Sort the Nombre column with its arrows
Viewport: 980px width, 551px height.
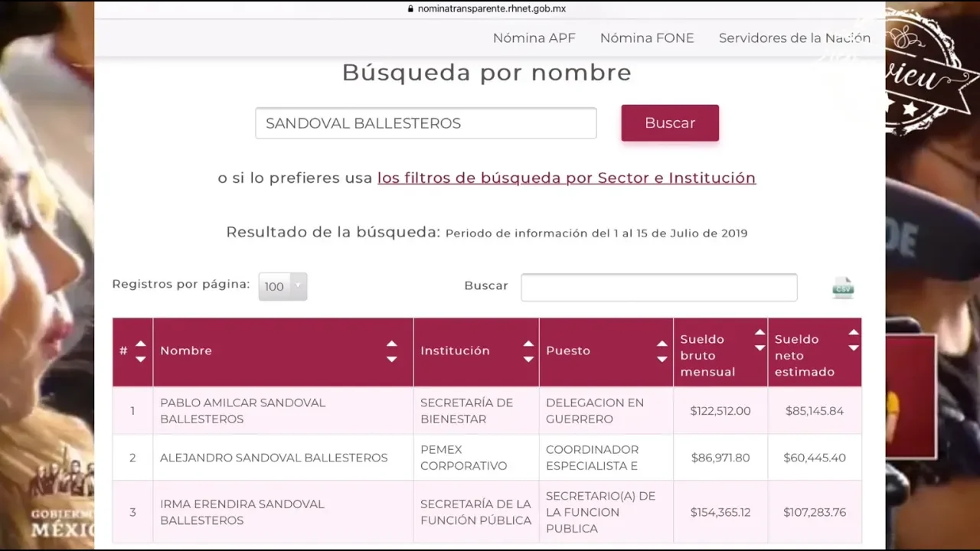coord(391,351)
